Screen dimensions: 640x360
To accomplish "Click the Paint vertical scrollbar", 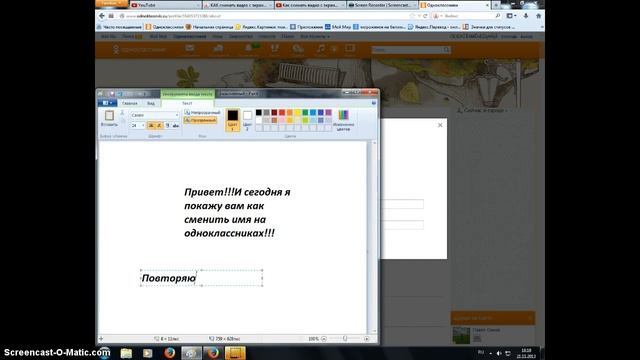I will [x=374, y=237].
